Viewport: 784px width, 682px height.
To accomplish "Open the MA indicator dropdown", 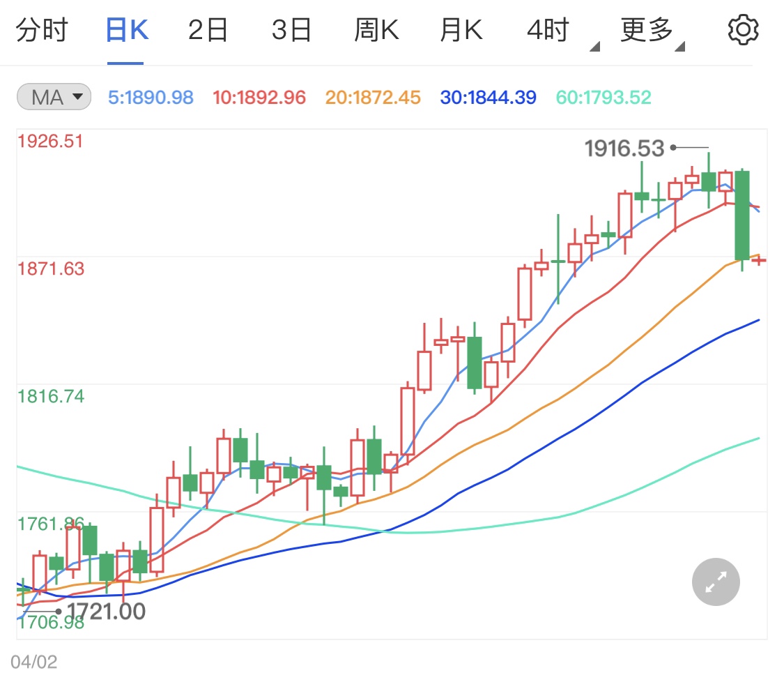I will [54, 96].
